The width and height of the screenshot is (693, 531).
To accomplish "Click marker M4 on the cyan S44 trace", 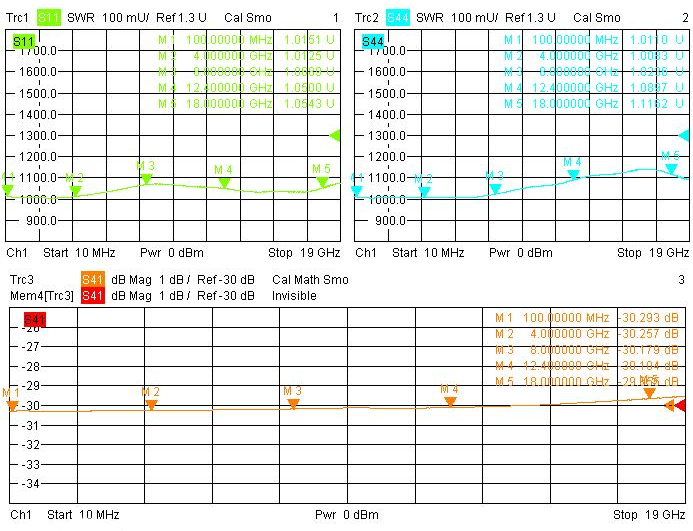I will (573, 174).
